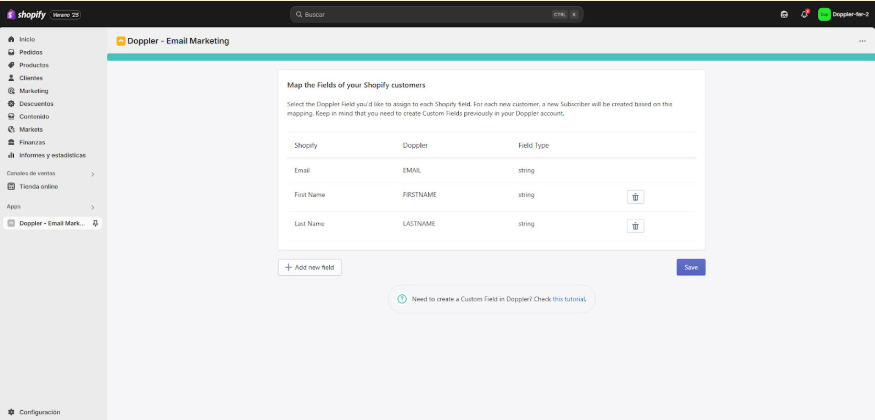Click the Email Shopify field cell
Screen dimensions: 875x420
point(302,171)
